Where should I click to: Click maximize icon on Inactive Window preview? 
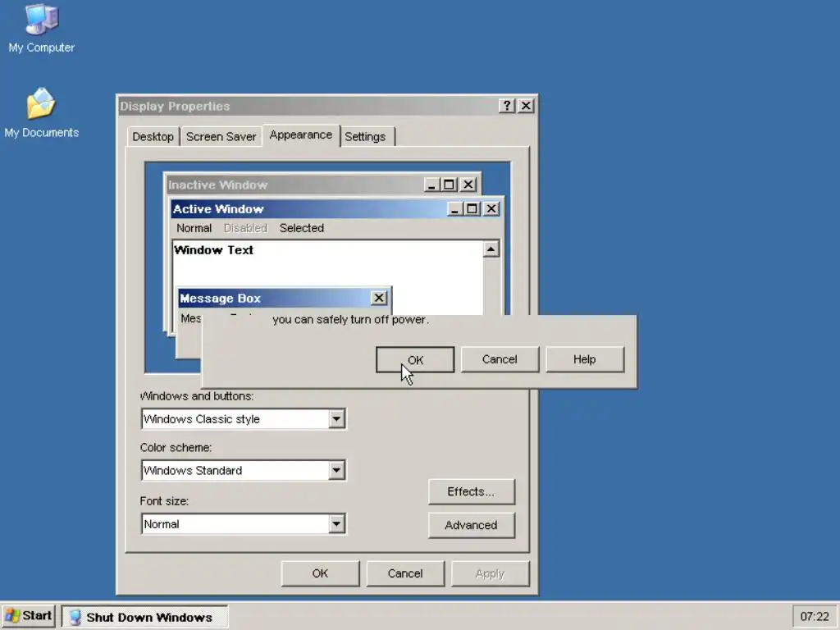(450, 185)
